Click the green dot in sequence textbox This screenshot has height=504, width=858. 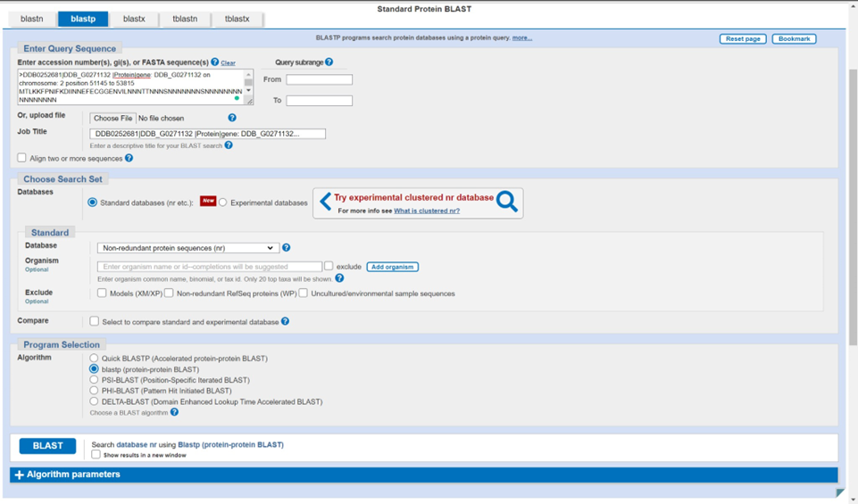click(237, 98)
